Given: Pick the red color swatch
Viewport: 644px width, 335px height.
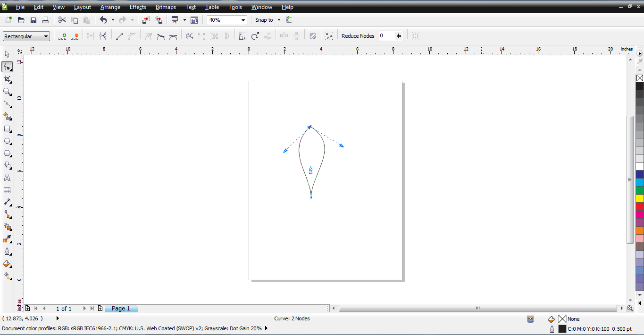Looking at the screenshot, I should pos(640,206).
